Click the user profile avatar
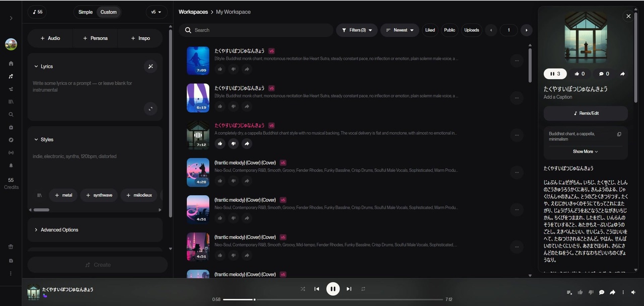644x306 pixels. point(11,44)
